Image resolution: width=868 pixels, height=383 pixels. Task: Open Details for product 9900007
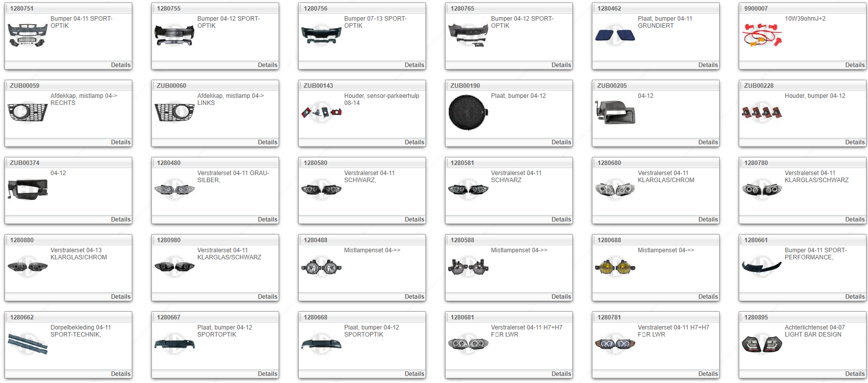click(x=855, y=65)
